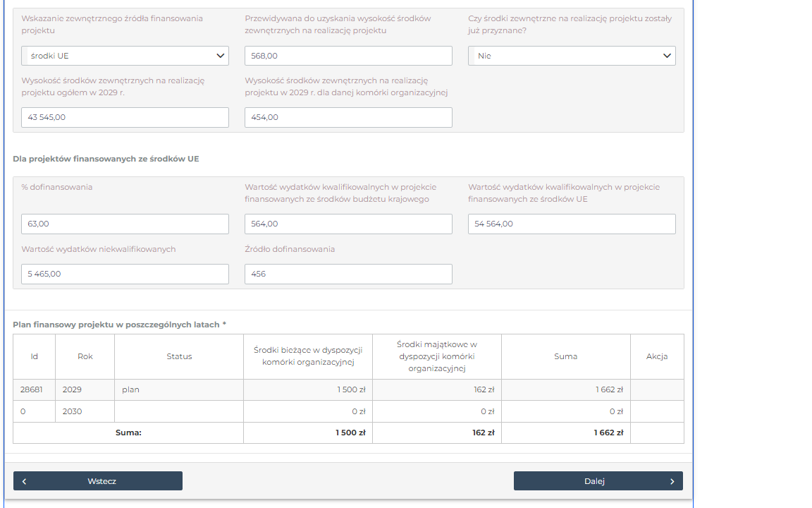Image resolution: width=812 pixels, height=508 pixels.
Task: Click the 454,00 organizational unit funds field
Action: point(348,117)
